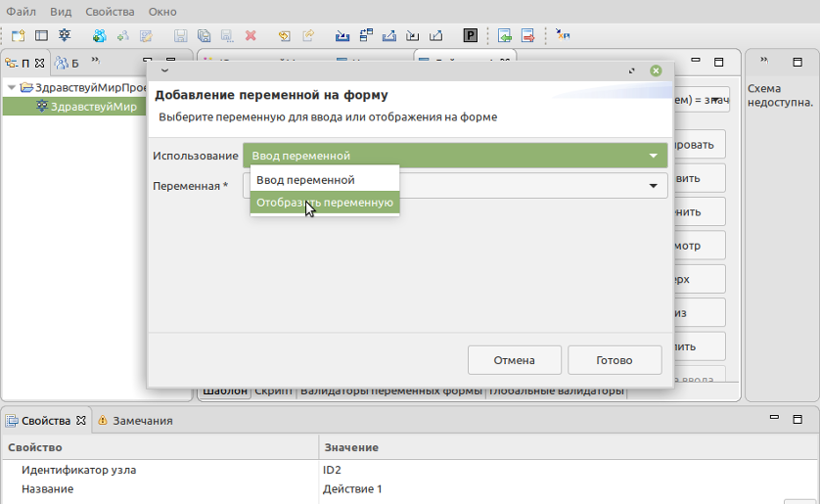Click the new process gear toolbar icon

click(65, 35)
